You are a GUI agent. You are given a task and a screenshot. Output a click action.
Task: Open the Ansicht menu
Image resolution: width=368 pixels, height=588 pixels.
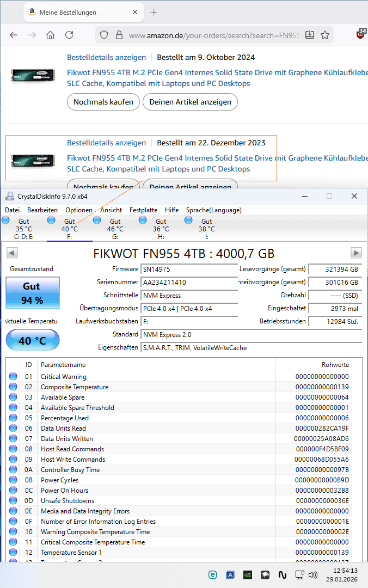tap(111, 210)
